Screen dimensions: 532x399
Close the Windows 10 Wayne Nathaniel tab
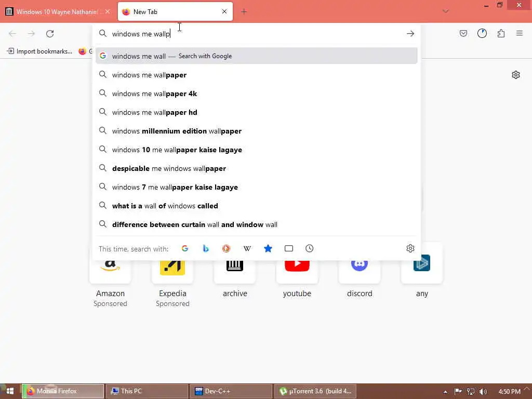(108, 11)
